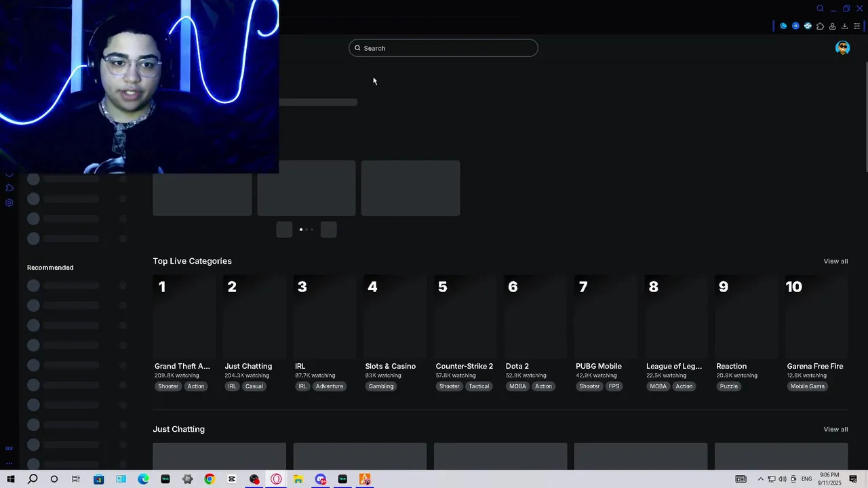Click the carousel next button
The height and width of the screenshot is (488, 868).
tap(329, 229)
